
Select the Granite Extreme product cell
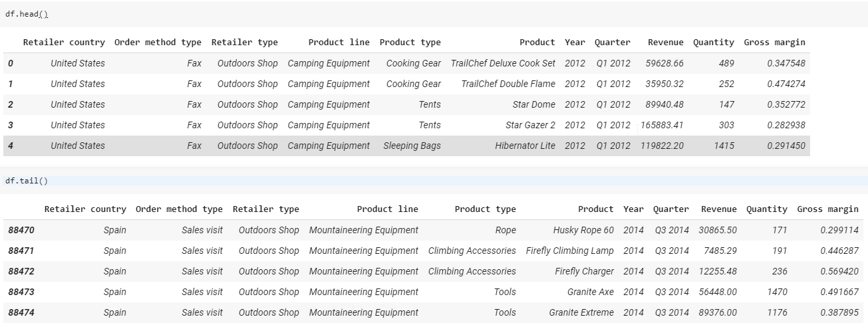pyautogui.click(x=581, y=312)
